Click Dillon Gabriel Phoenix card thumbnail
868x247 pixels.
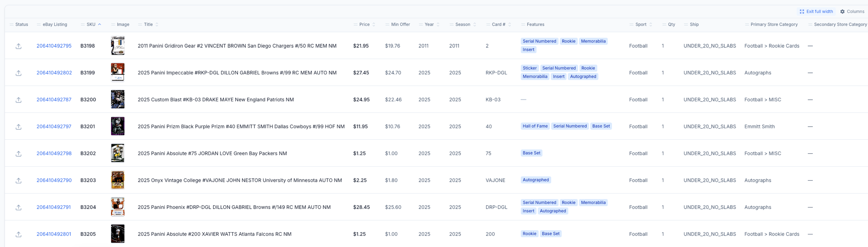click(x=118, y=207)
